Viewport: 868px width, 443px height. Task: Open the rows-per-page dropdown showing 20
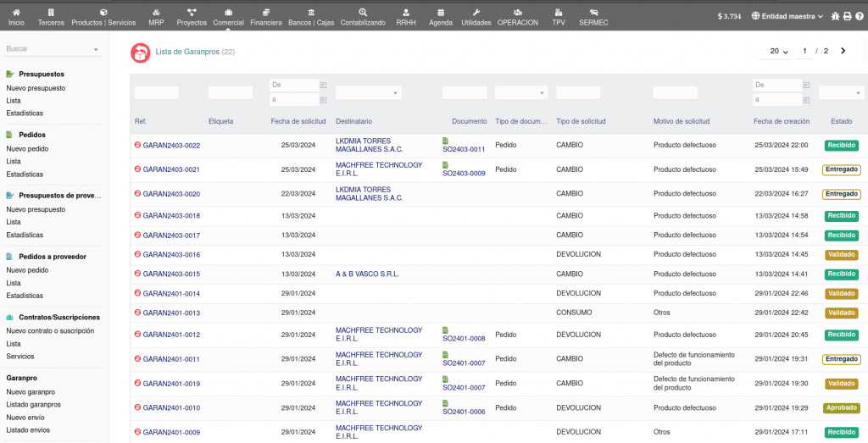click(x=779, y=52)
